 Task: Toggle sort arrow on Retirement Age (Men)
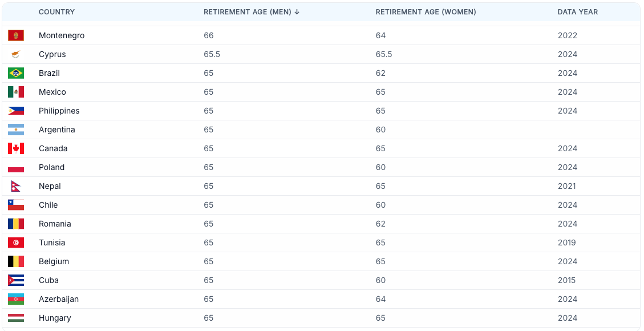click(297, 12)
